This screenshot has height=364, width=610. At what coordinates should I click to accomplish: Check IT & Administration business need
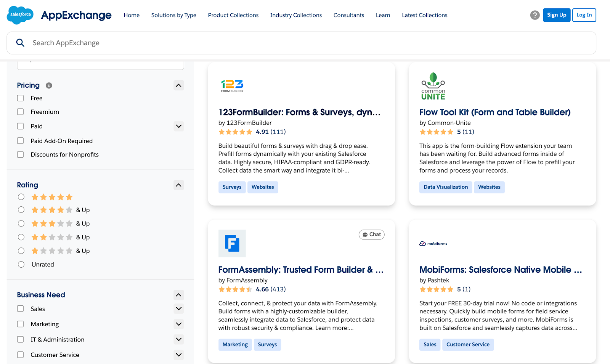pos(21,339)
